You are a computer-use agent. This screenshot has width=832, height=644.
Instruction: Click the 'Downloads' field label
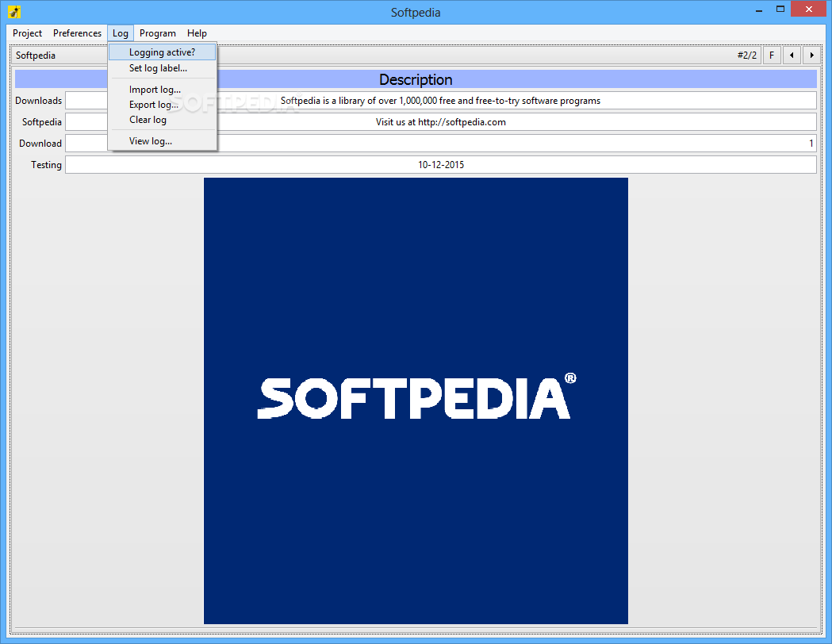pyautogui.click(x=38, y=101)
